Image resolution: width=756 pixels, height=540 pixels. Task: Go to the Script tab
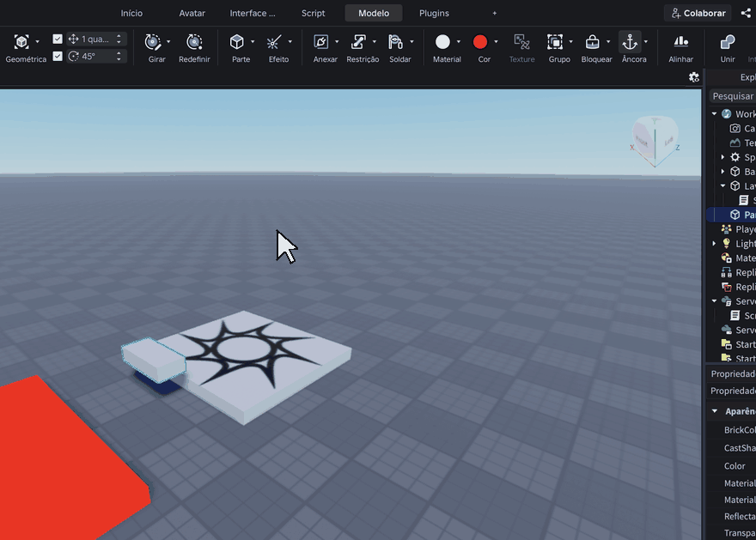(x=313, y=13)
